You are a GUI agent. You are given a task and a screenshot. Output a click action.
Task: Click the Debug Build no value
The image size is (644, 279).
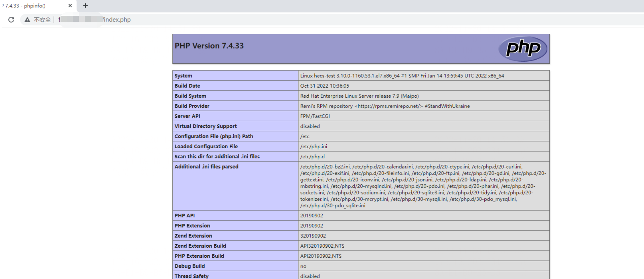click(303, 266)
